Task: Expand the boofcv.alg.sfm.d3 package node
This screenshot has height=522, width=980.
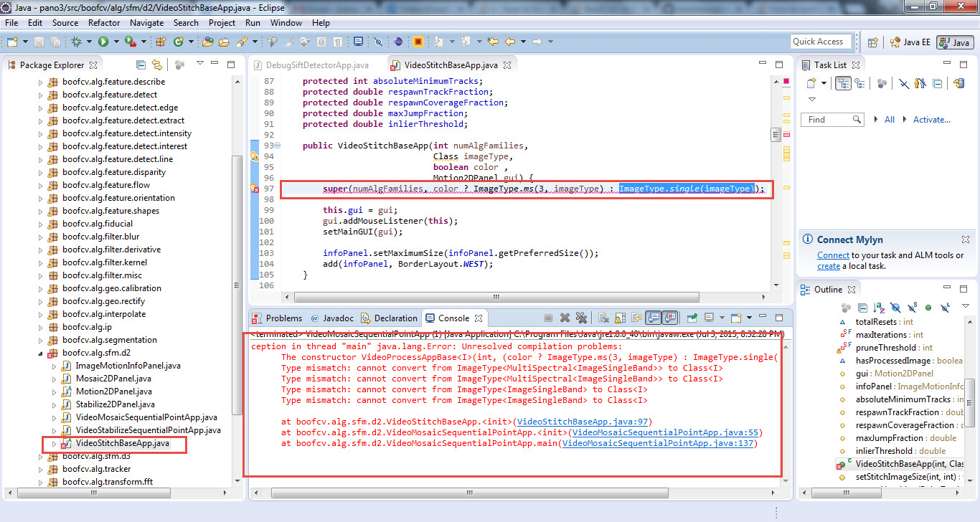Action: click(x=40, y=456)
